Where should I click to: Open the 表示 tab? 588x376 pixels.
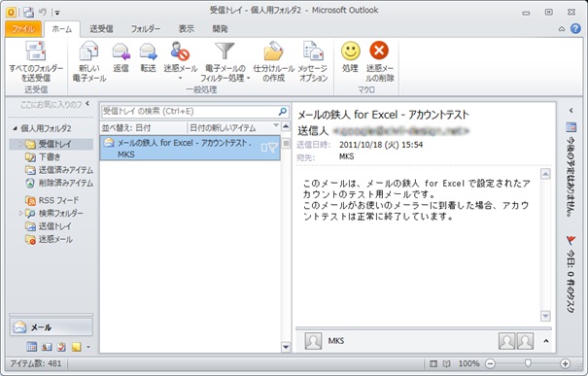[186, 29]
